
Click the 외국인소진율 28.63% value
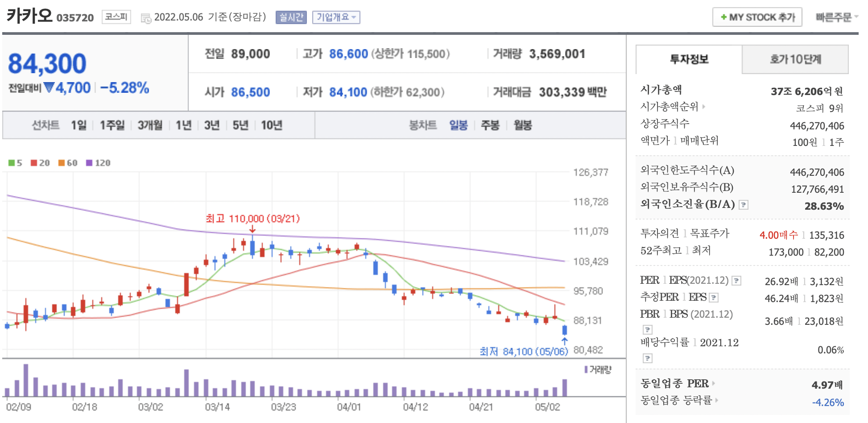point(824,206)
